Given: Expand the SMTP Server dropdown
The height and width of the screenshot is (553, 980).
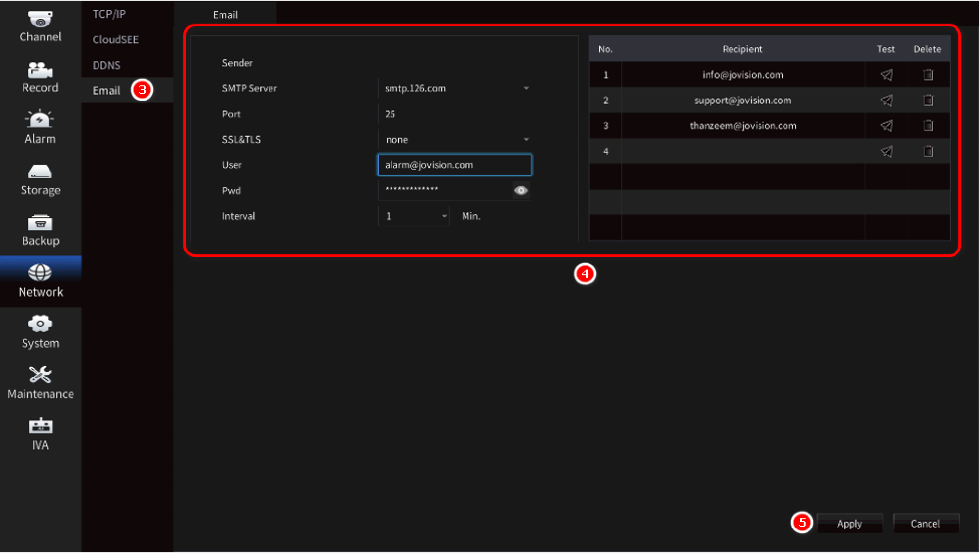Looking at the screenshot, I should (x=526, y=89).
